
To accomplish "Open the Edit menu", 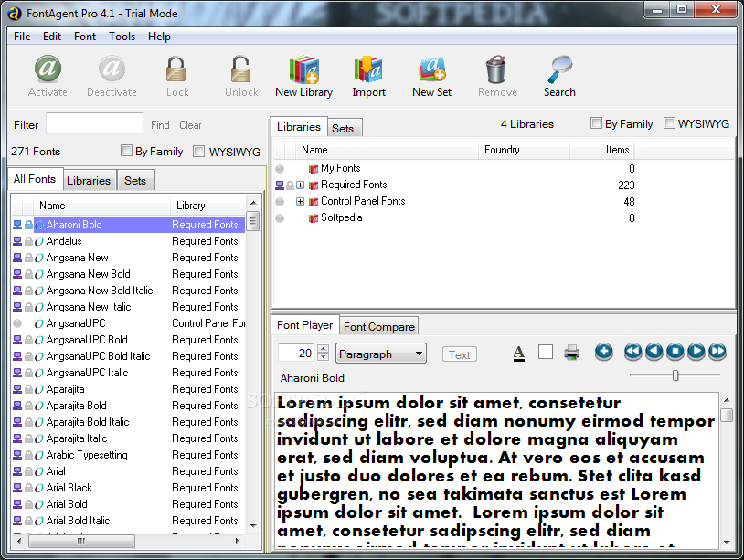I will coord(52,37).
